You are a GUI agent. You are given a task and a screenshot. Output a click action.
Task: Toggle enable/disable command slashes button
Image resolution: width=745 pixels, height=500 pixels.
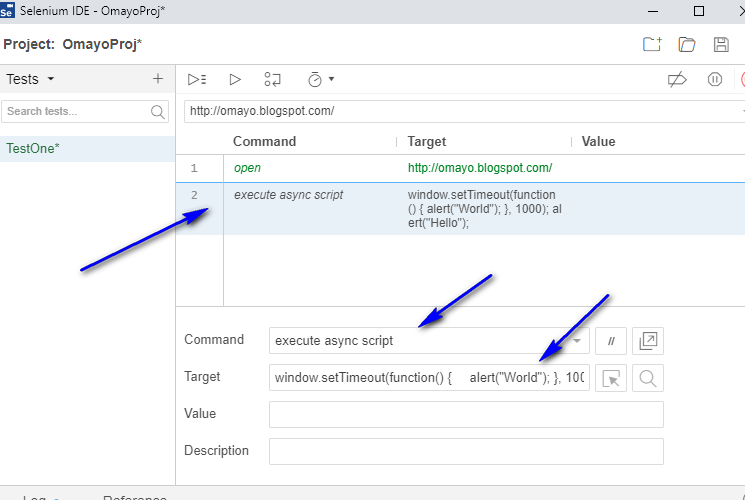point(611,341)
